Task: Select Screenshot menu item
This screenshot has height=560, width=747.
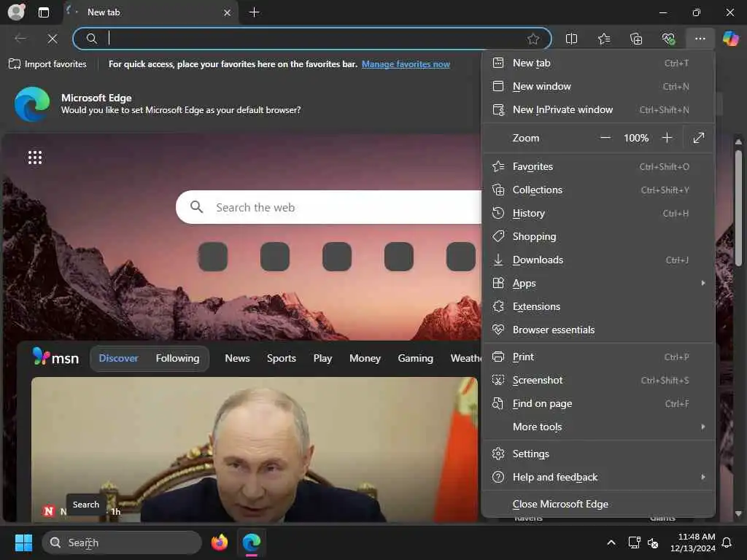Action: pyautogui.click(x=598, y=381)
